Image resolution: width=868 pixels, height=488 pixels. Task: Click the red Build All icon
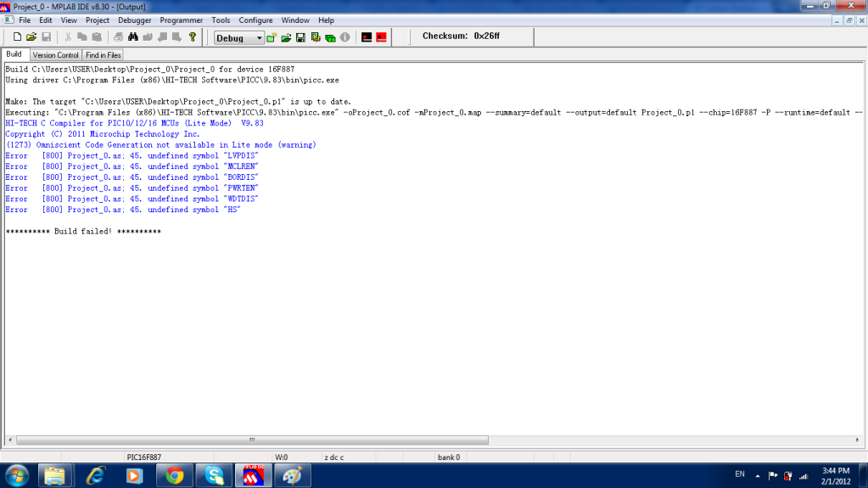click(382, 37)
